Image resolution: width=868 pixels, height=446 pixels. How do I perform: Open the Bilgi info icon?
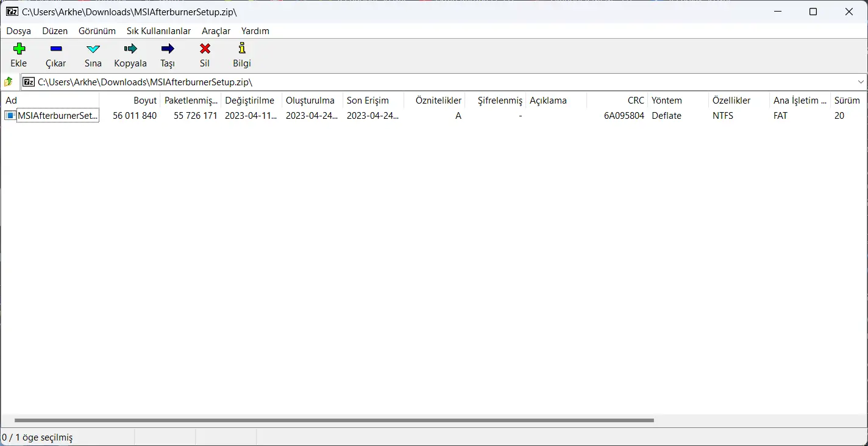242,48
